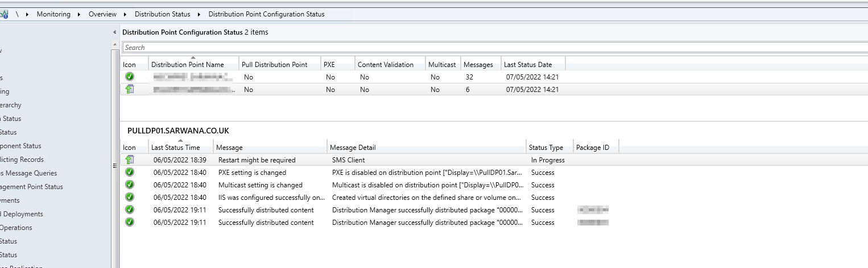
Task: Click the In Progress status type cell
Action: (x=548, y=160)
